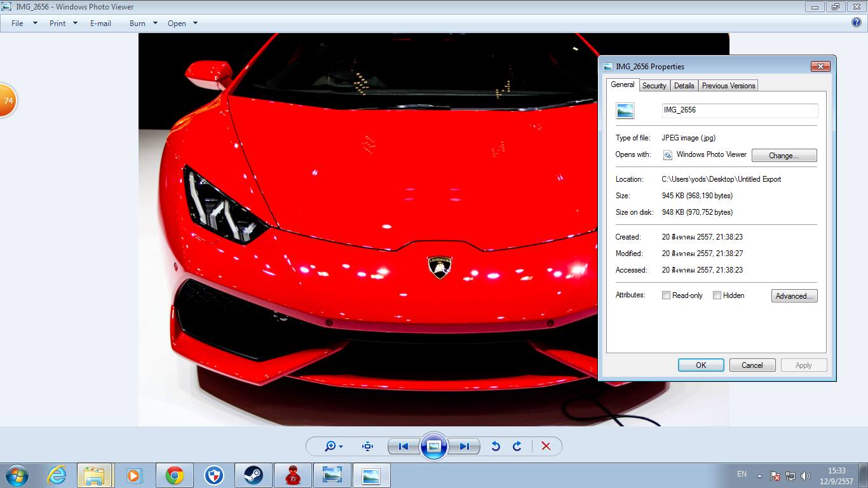The width and height of the screenshot is (868, 488).
Task: Switch to the Details tab
Action: click(684, 86)
